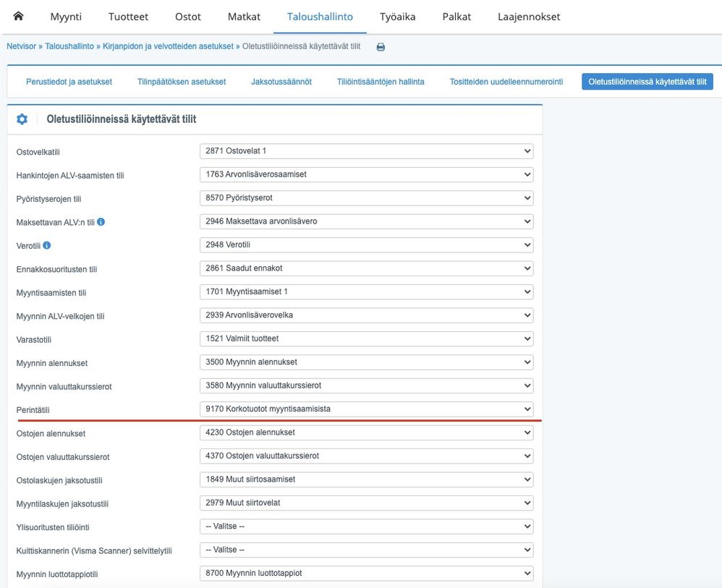Click the info icon next to Maksettavan ALV:n tili
Screen dimensions: 722x588
(101, 222)
